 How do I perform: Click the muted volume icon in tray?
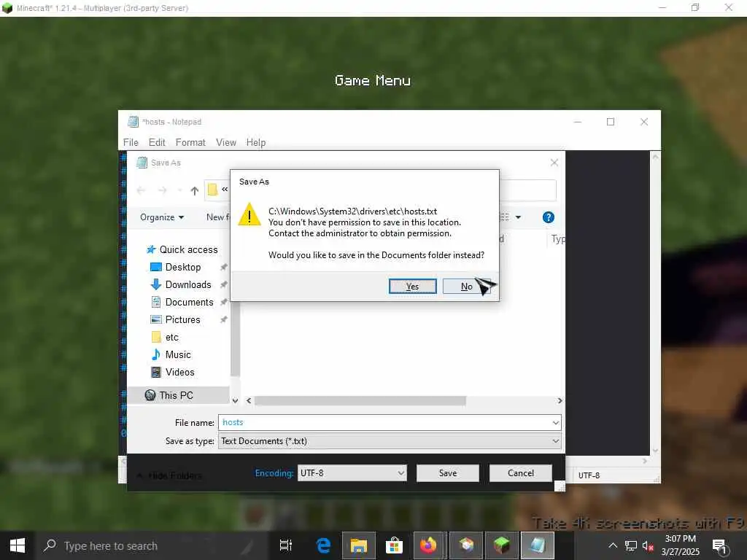648,545
